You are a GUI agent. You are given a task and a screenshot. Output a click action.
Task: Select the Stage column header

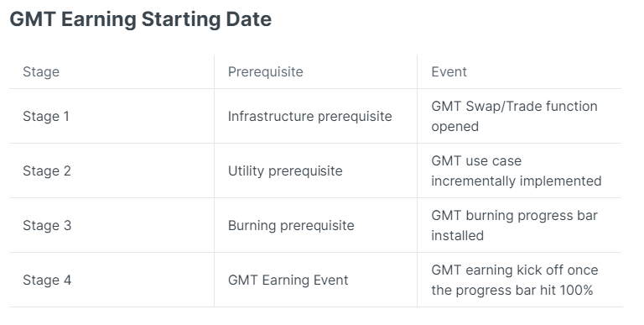[x=41, y=72]
